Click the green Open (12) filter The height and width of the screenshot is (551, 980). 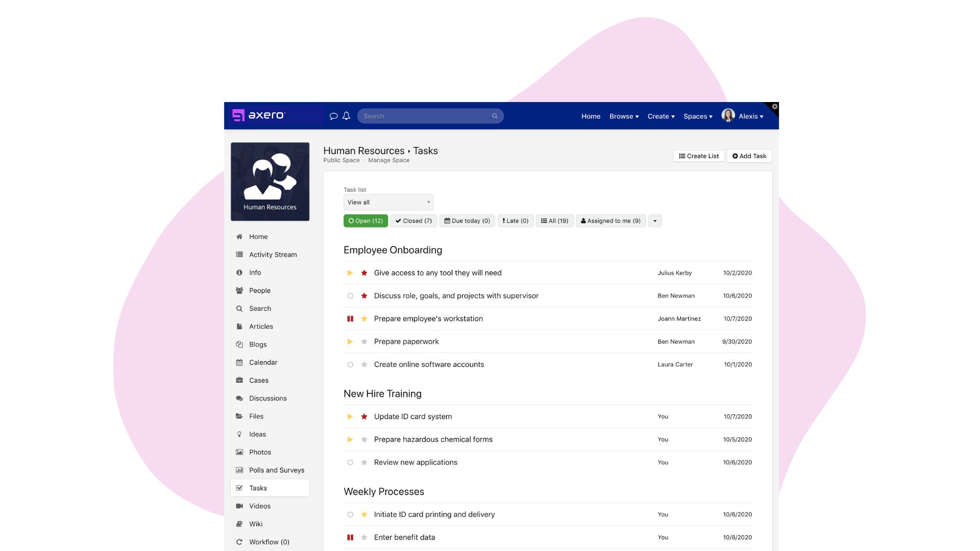point(365,221)
